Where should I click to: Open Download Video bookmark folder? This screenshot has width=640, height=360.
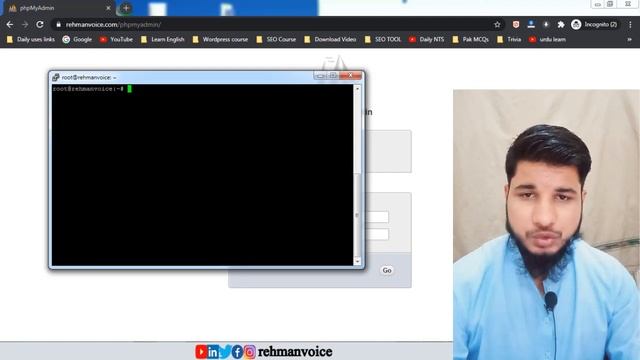pos(330,39)
